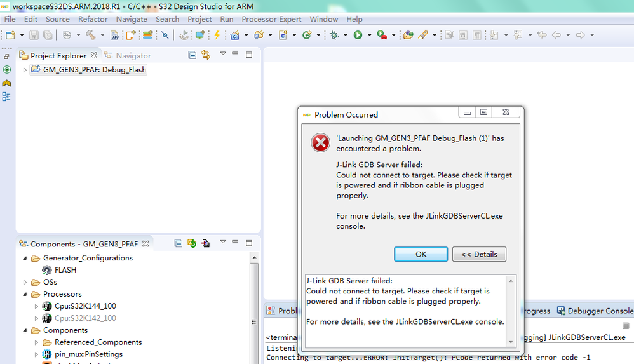This screenshot has height=364, width=634.
Task: Maximize the Project Explorer panel
Action: pyautogui.click(x=249, y=54)
